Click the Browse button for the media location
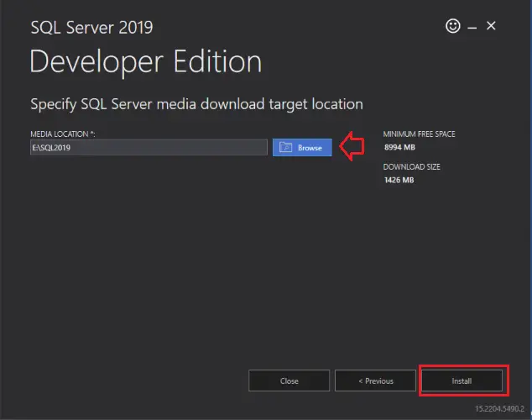Screen dimensions: 532x420 302,147
